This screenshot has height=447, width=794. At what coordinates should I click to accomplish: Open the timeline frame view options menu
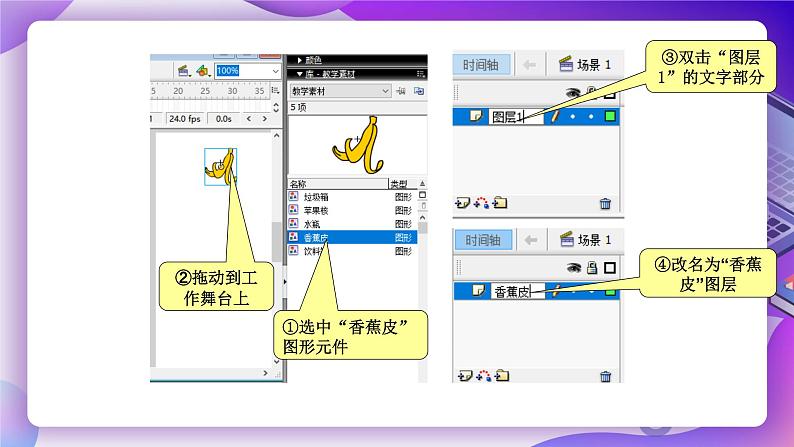coord(275,91)
